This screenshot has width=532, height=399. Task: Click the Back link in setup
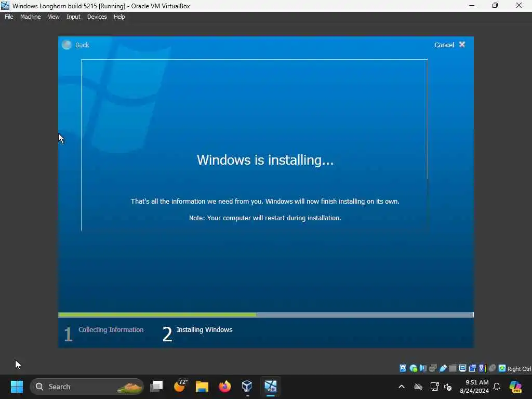82,45
